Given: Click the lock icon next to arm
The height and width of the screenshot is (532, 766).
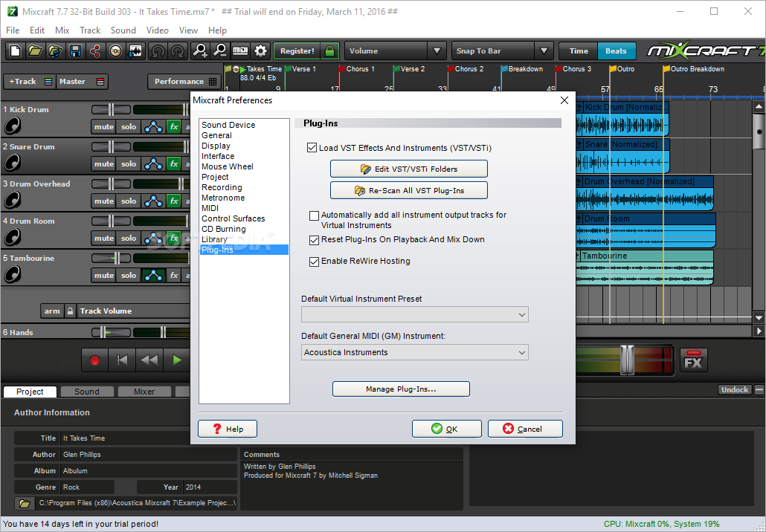Looking at the screenshot, I should [x=71, y=311].
